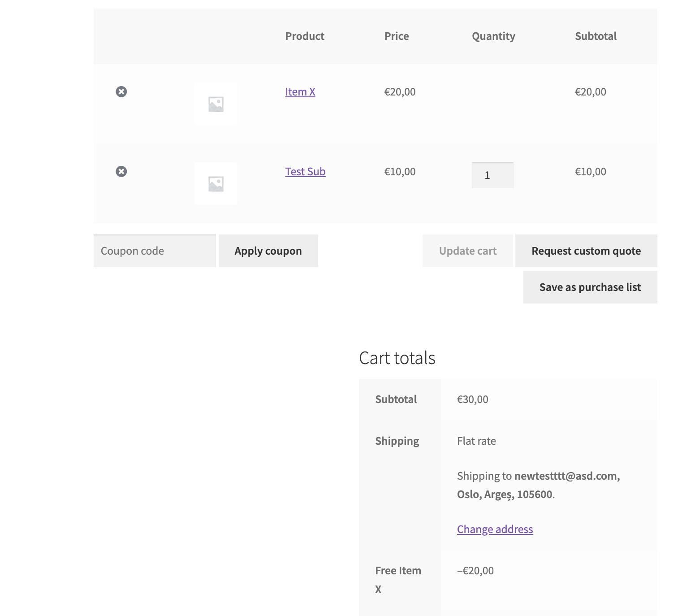Select the shipping email newtestttt@asd.com

[x=567, y=476]
